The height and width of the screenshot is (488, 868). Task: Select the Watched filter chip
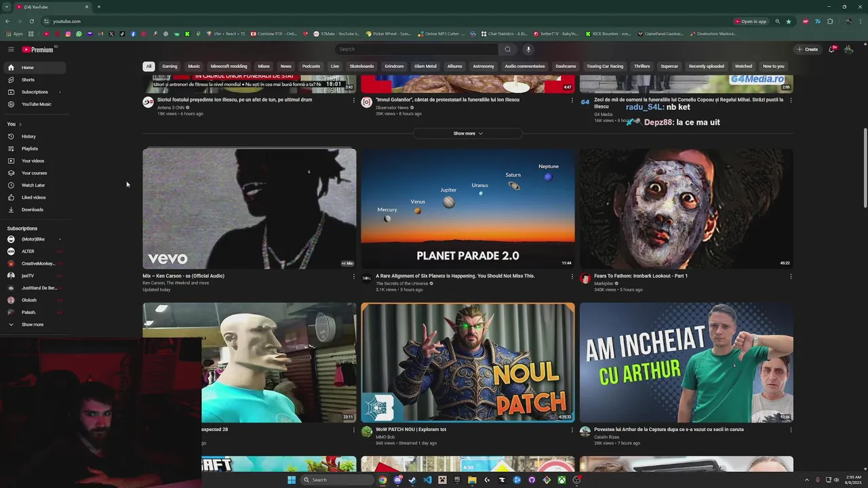[x=744, y=66]
